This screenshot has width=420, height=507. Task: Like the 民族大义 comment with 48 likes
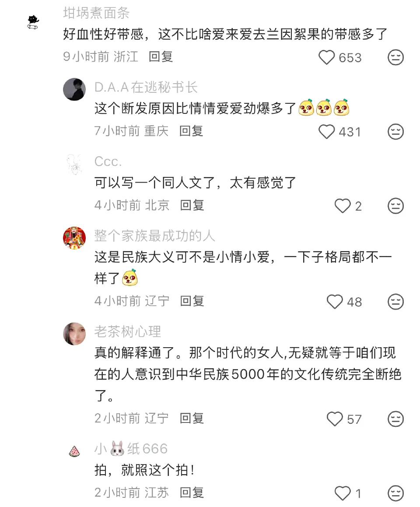click(x=335, y=302)
